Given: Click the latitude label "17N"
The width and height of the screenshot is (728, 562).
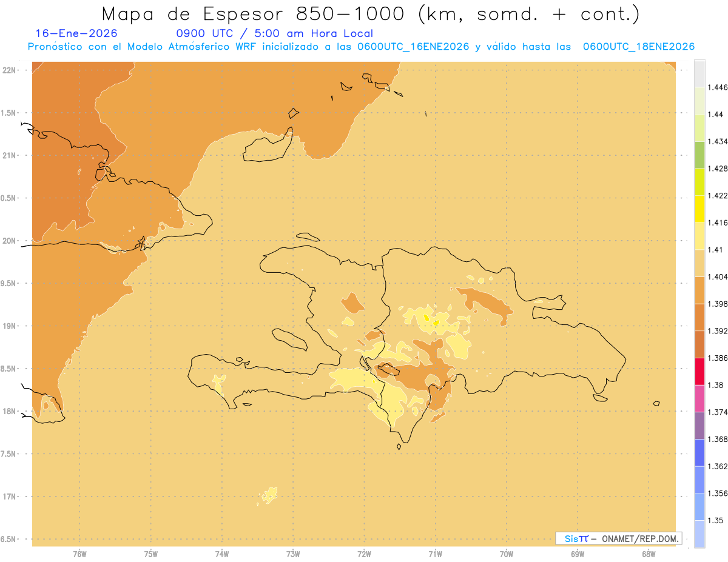Looking at the screenshot, I should [x=9, y=497].
